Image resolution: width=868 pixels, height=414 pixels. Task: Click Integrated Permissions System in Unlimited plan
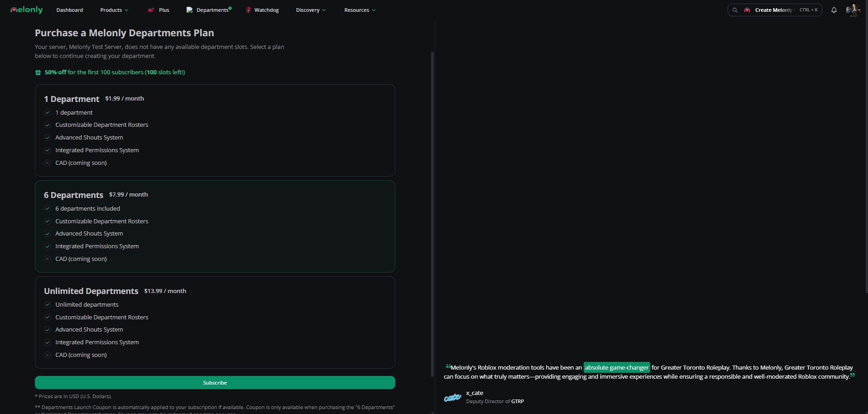tap(97, 342)
